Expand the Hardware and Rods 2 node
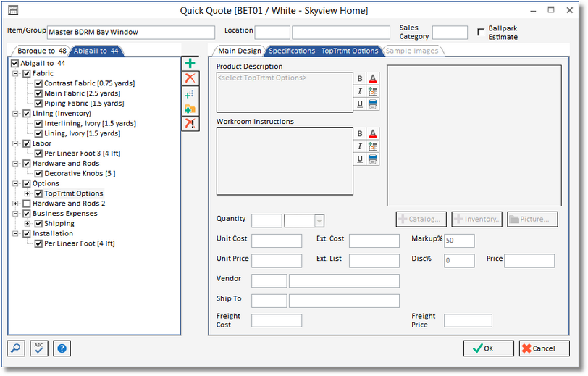 click(x=15, y=204)
